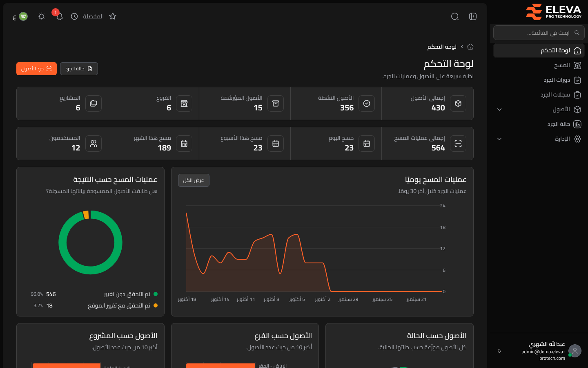Click the مسح اليوم calendar icon
The height and width of the screenshot is (368, 588).
pos(367,144)
